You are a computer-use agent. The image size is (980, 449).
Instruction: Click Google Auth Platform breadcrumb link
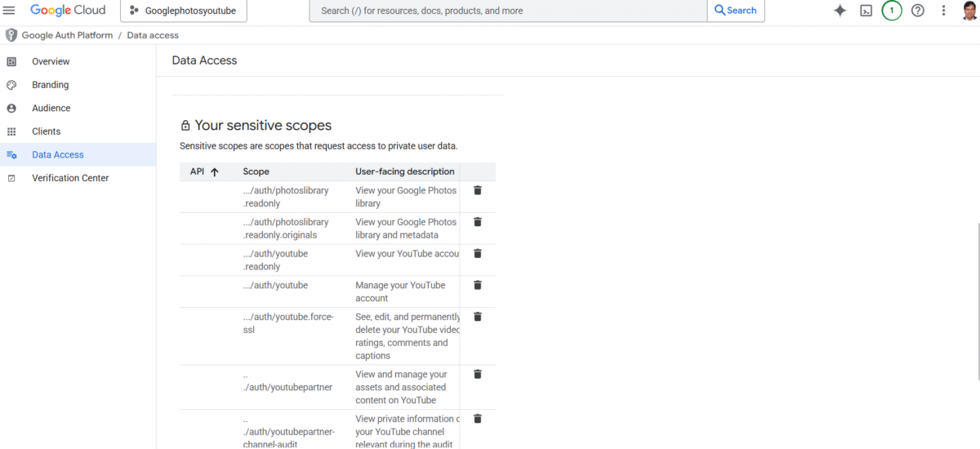67,35
